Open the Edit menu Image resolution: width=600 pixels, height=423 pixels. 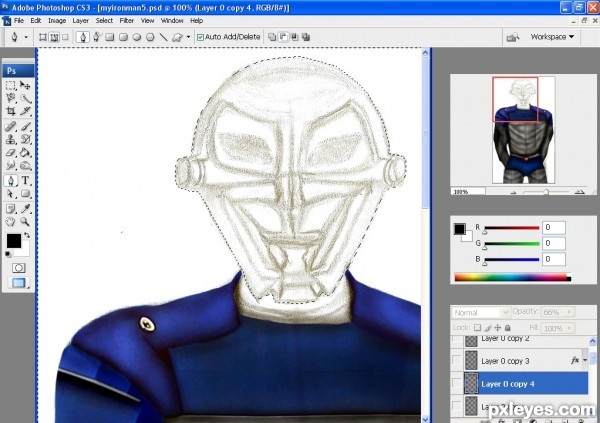(x=36, y=21)
